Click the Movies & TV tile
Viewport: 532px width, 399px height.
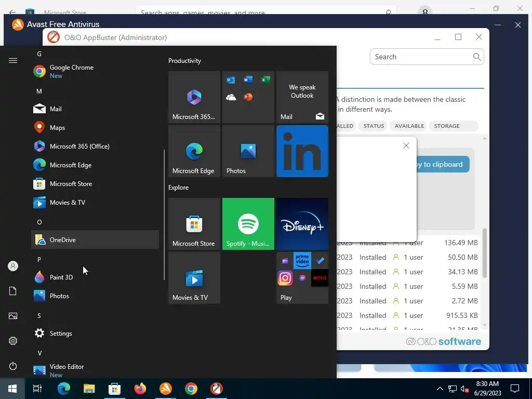(194, 278)
